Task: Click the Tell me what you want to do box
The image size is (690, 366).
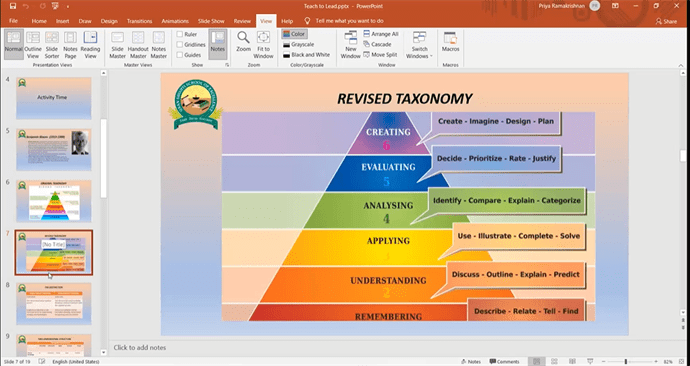Action: point(344,21)
